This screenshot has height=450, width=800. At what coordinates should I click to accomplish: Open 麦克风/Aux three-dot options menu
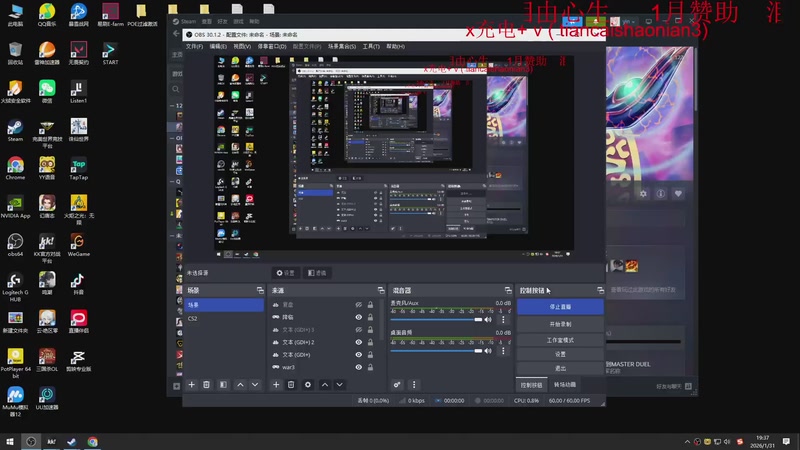pos(504,320)
